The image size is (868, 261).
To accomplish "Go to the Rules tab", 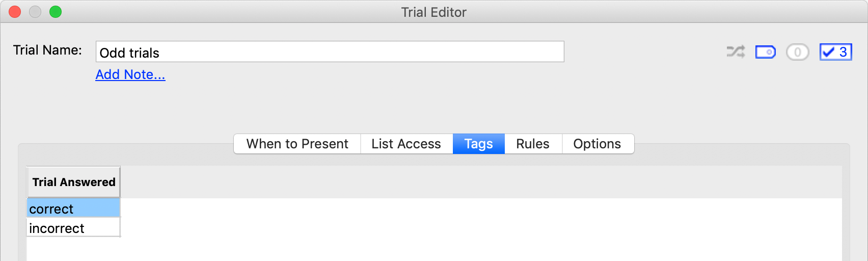I will point(532,144).
